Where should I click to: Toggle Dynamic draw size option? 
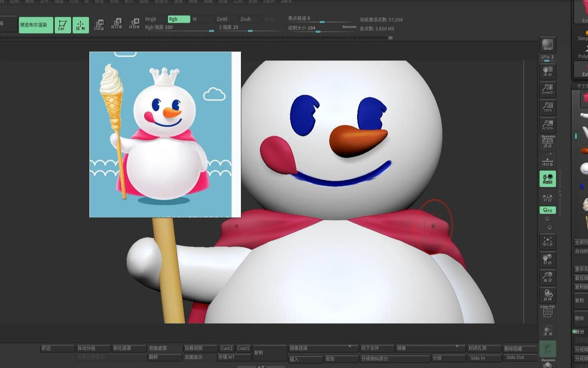click(349, 27)
